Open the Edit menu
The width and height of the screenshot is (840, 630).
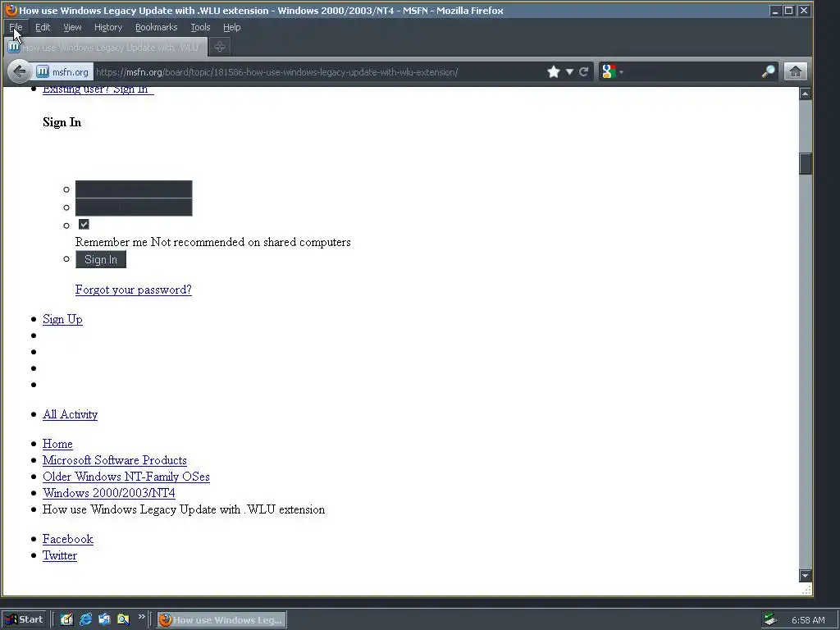coord(43,27)
